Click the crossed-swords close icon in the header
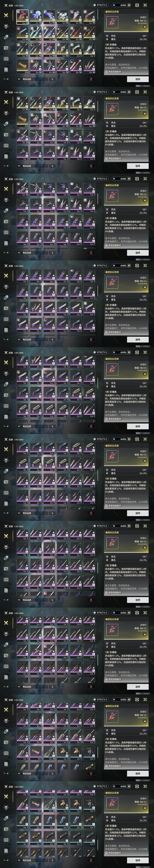 point(145,5)
